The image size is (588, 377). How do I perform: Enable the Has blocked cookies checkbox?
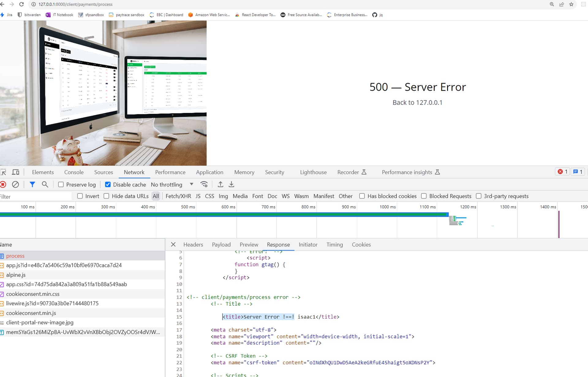tap(362, 196)
